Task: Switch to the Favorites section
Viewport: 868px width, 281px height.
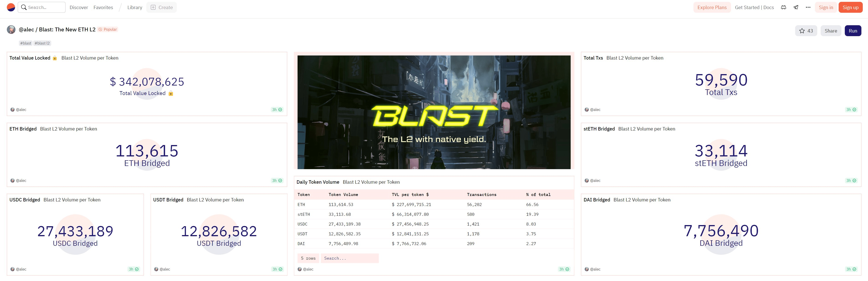Action: coord(103,7)
